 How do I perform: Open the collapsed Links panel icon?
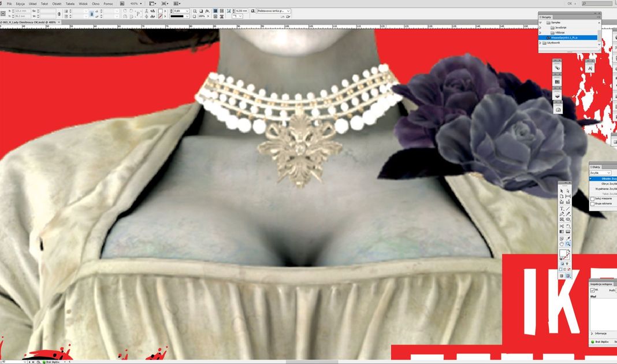557,68
